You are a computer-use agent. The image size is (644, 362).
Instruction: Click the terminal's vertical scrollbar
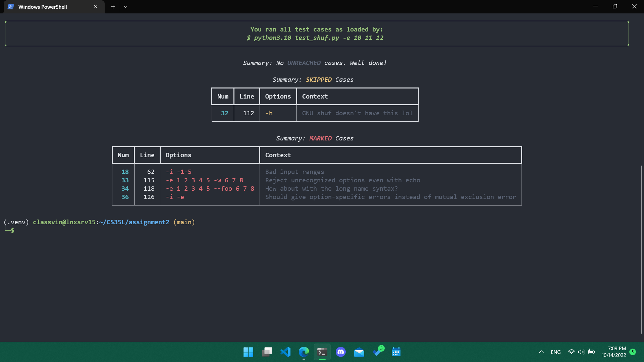click(x=641, y=249)
